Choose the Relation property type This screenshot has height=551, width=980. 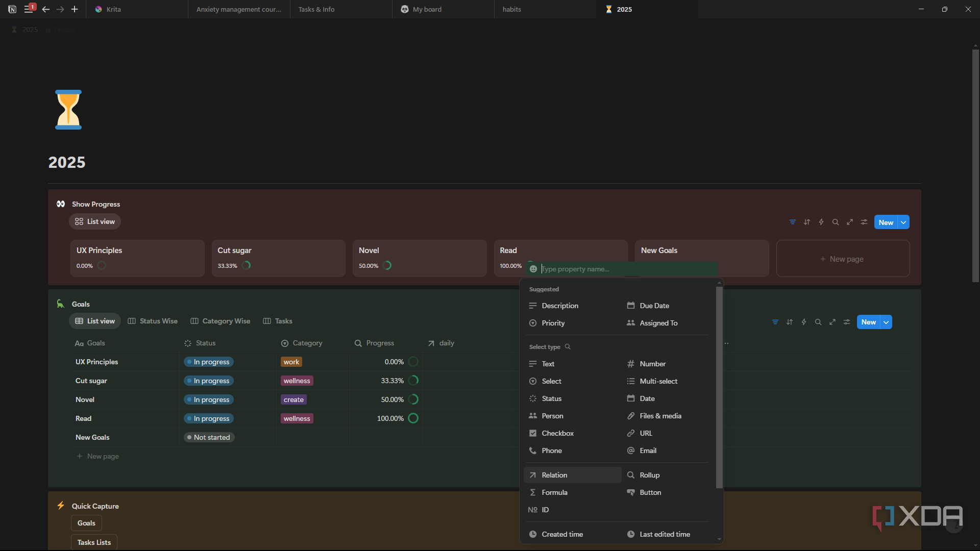[x=573, y=475]
